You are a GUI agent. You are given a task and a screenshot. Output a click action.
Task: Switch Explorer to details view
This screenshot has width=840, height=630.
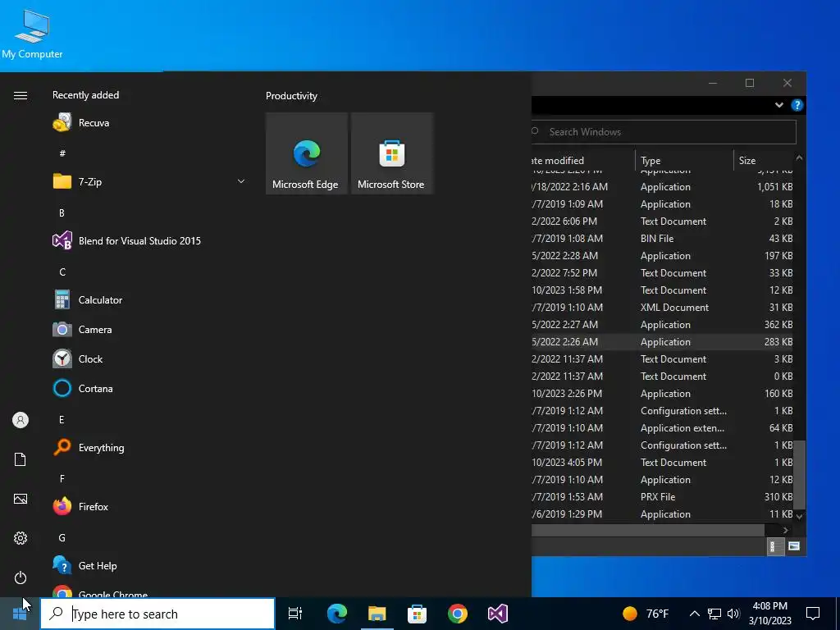pyautogui.click(x=775, y=546)
